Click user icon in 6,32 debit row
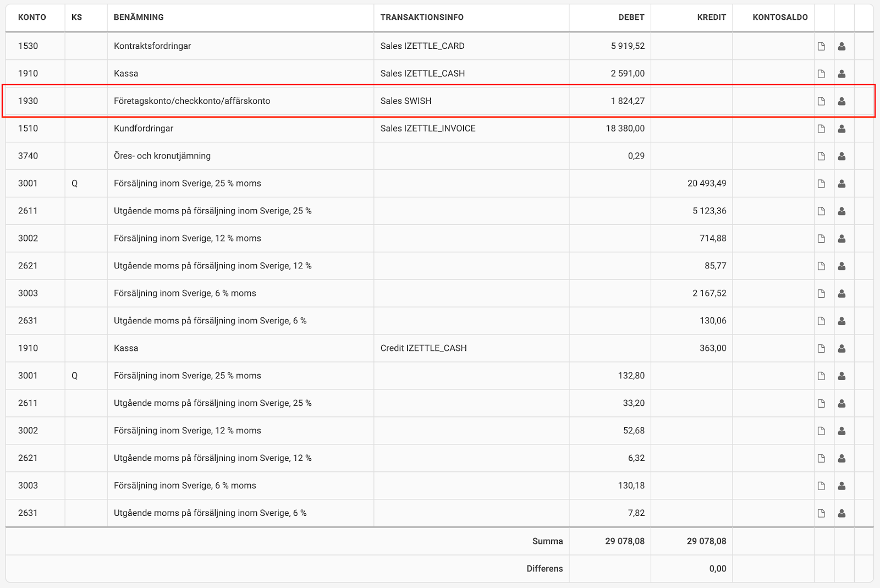 tap(842, 459)
